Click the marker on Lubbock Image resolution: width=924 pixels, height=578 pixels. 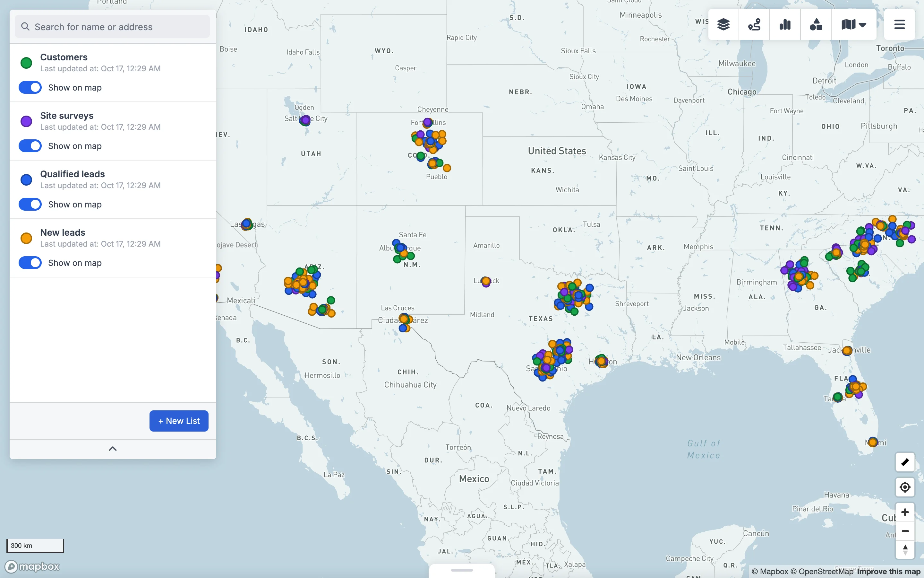486,282
